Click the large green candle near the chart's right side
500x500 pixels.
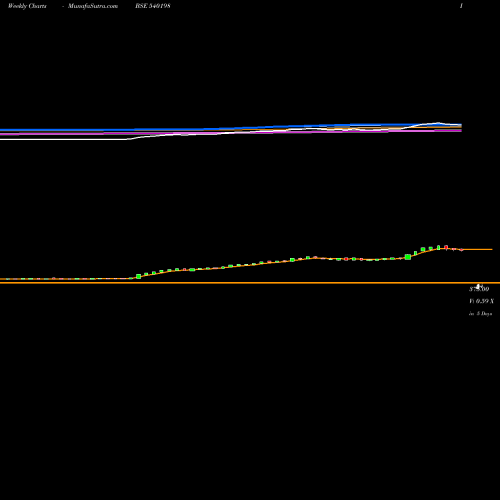coord(408,257)
